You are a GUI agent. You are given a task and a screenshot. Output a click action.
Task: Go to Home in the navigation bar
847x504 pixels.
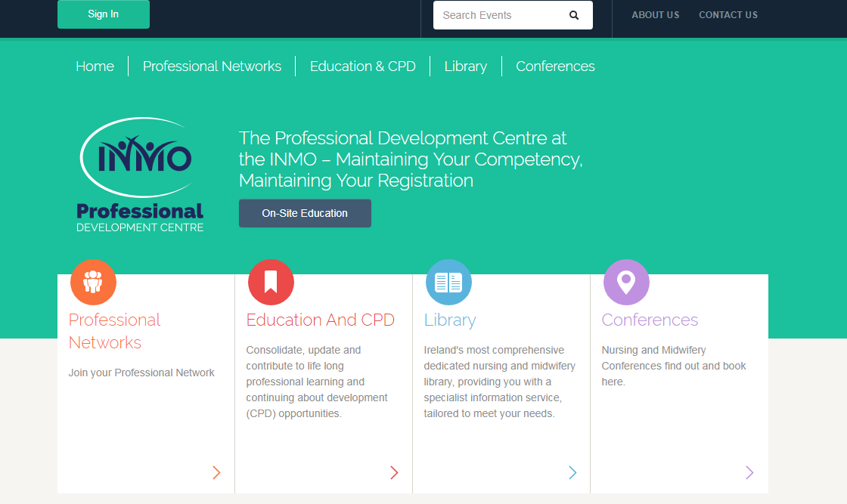[x=95, y=66]
